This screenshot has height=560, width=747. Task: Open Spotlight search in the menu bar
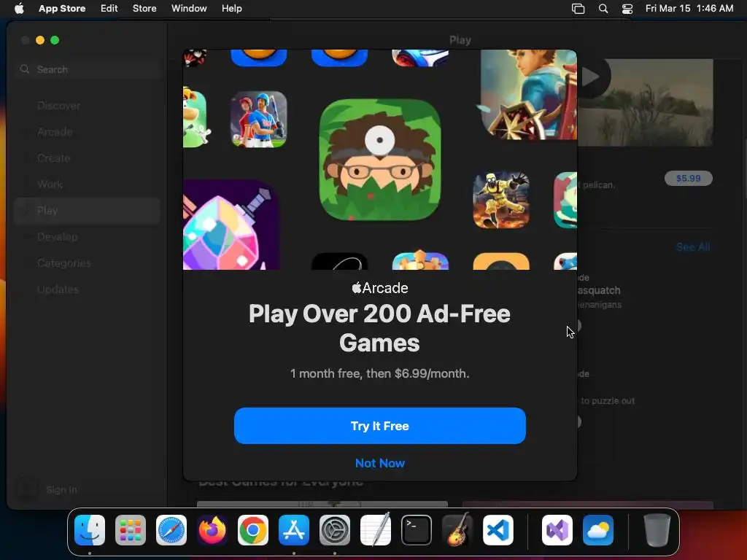click(603, 9)
